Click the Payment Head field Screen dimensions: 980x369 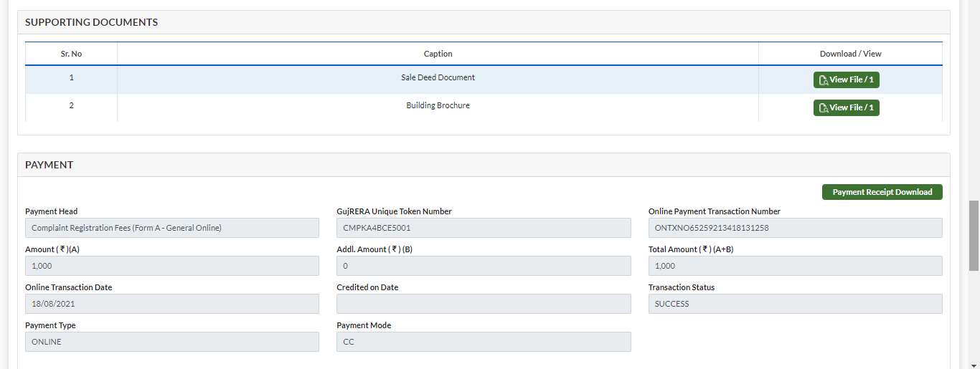pyautogui.click(x=172, y=228)
